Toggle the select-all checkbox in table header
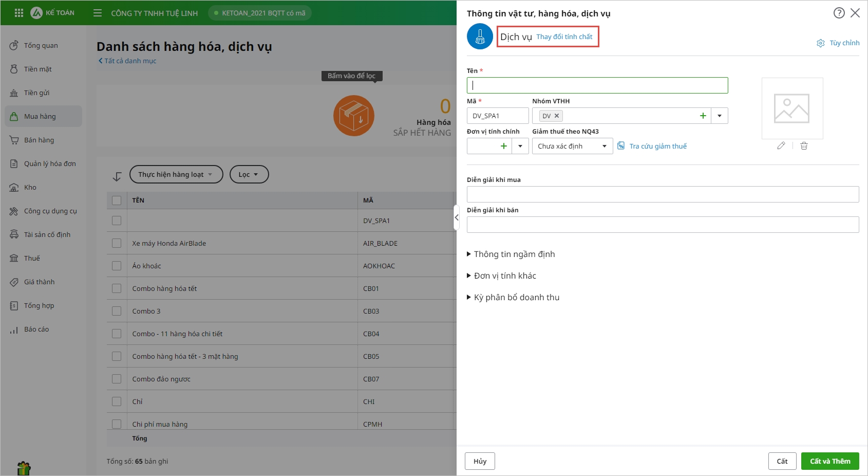This screenshot has width=868, height=476. [117, 200]
